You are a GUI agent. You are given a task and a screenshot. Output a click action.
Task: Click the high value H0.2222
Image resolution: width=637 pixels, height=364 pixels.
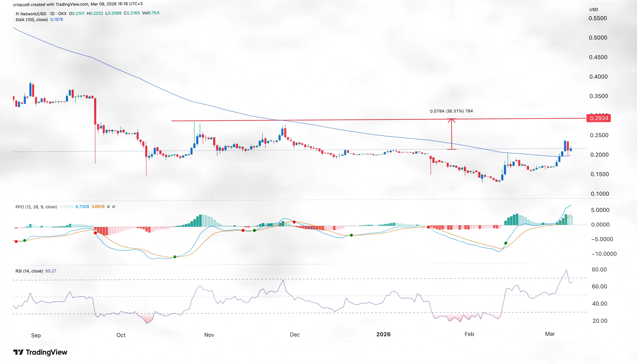click(x=95, y=13)
